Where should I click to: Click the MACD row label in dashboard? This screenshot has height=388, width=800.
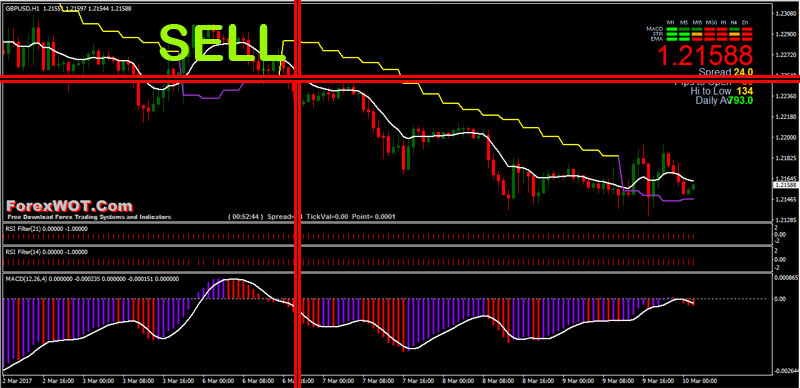point(655,29)
